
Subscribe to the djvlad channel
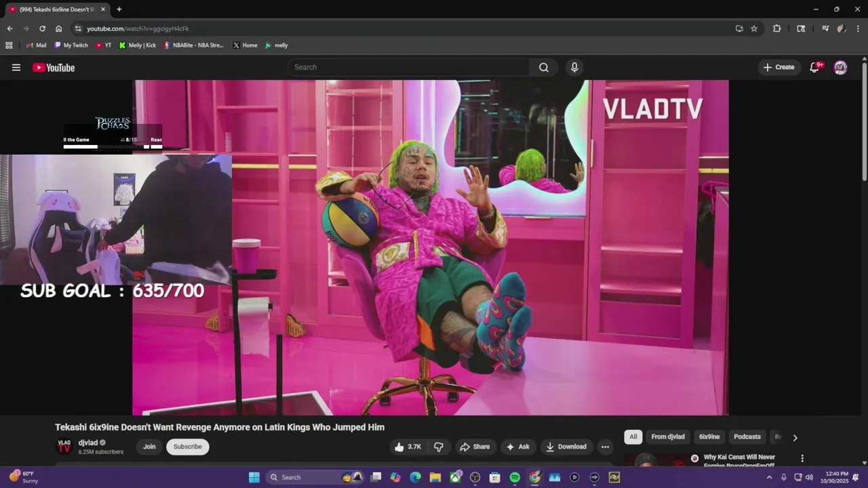click(x=188, y=447)
